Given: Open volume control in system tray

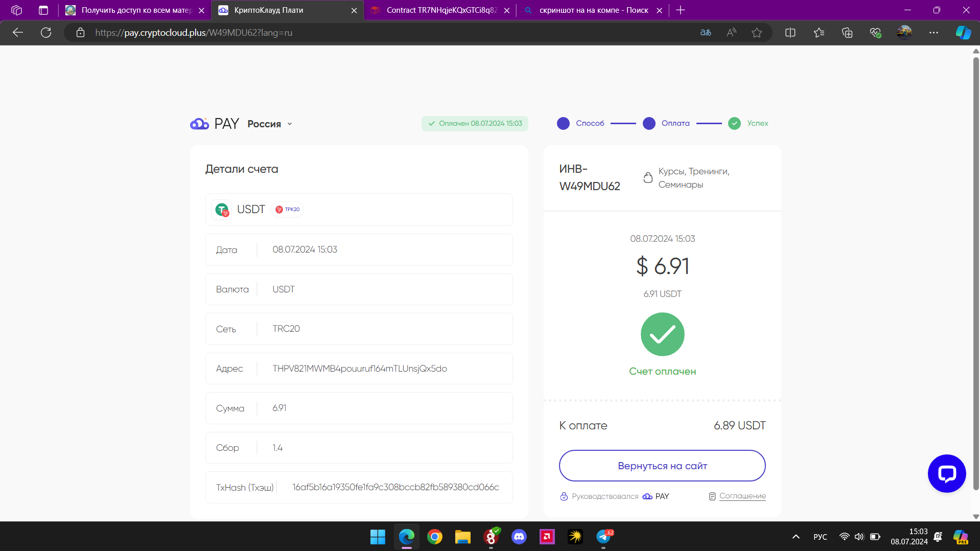Looking at the screenshot, I should pyautogui.click(x=859, y=537).
